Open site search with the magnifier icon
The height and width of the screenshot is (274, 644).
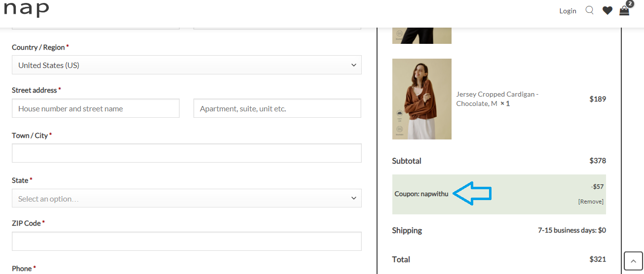pos(589,10)
